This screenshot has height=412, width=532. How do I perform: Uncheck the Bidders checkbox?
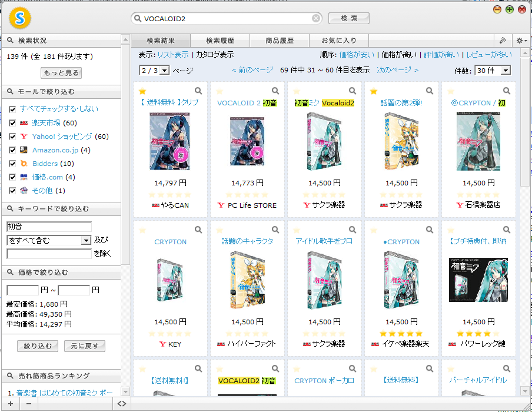12,164
